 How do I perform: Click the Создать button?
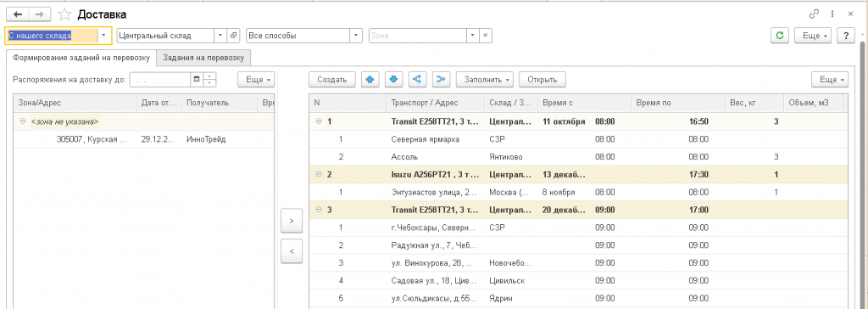[x=332, y=79]
